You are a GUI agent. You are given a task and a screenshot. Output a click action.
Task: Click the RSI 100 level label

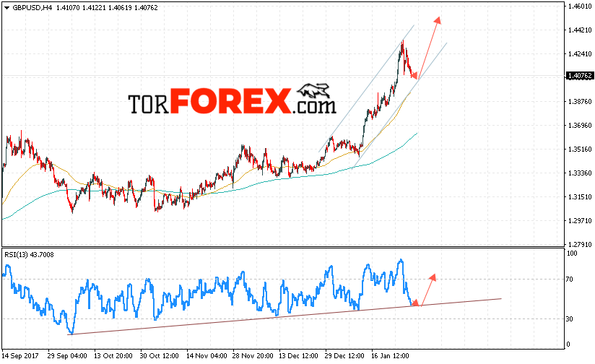point(571,253)
